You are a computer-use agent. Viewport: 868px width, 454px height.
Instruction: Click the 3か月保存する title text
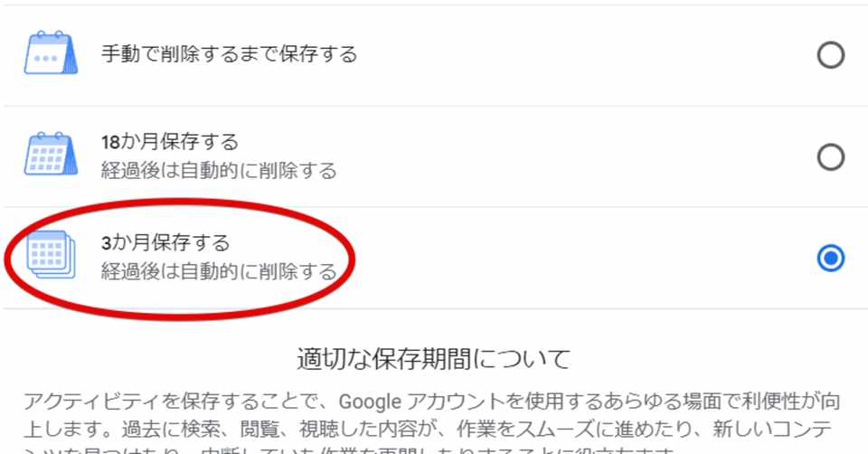165,242
